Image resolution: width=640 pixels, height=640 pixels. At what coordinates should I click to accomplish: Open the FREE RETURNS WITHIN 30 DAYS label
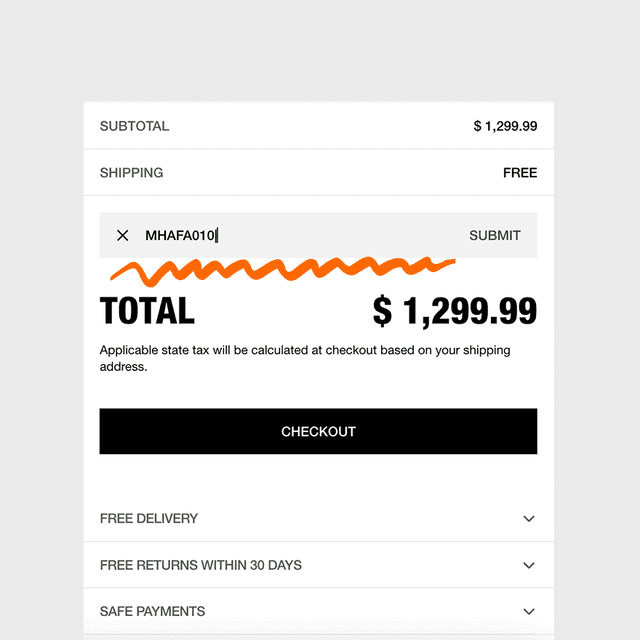201,565
